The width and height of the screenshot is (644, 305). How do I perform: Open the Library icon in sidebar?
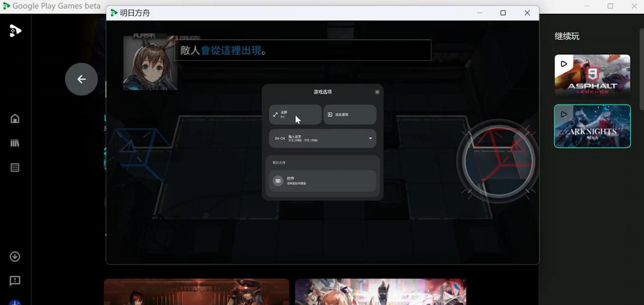[15, 143]
